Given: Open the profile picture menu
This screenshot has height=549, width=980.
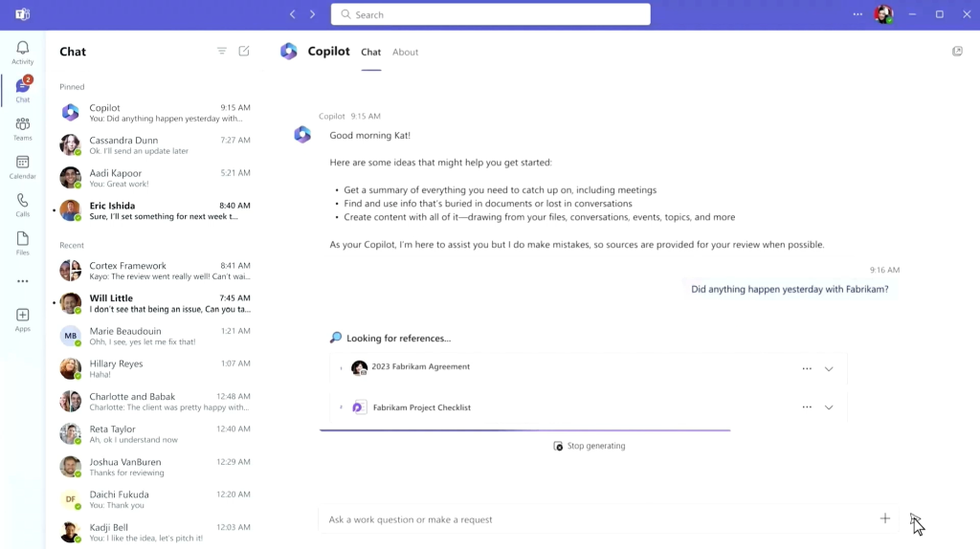Looking at the screenshot, I should point(883,14).
